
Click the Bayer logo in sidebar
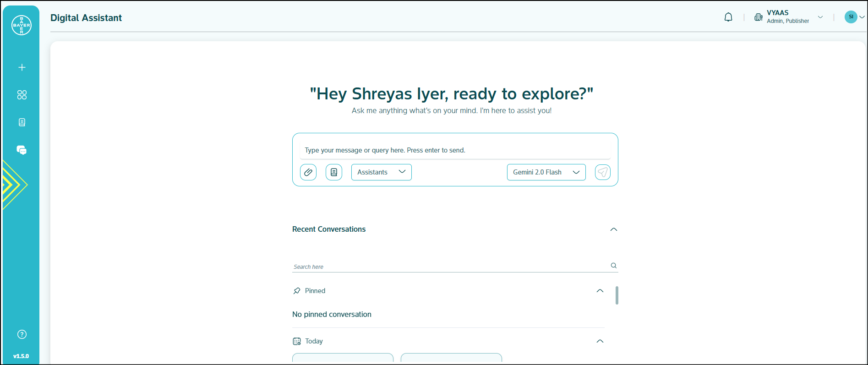tap(21, 25)
